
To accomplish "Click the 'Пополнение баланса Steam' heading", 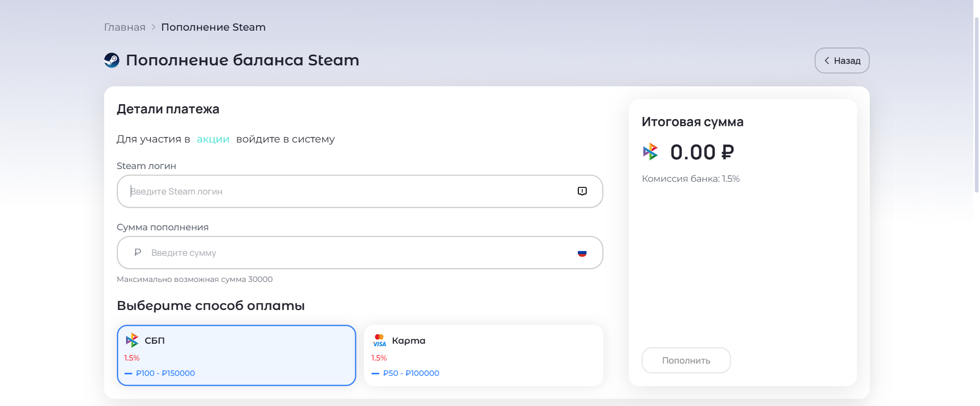I will pos(242,60).
